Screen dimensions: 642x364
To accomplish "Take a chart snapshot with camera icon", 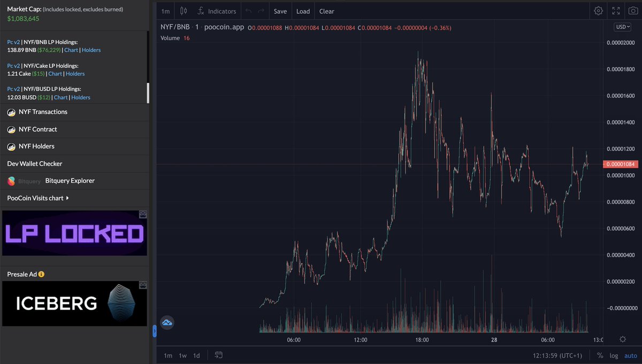I will pos(633,11).
